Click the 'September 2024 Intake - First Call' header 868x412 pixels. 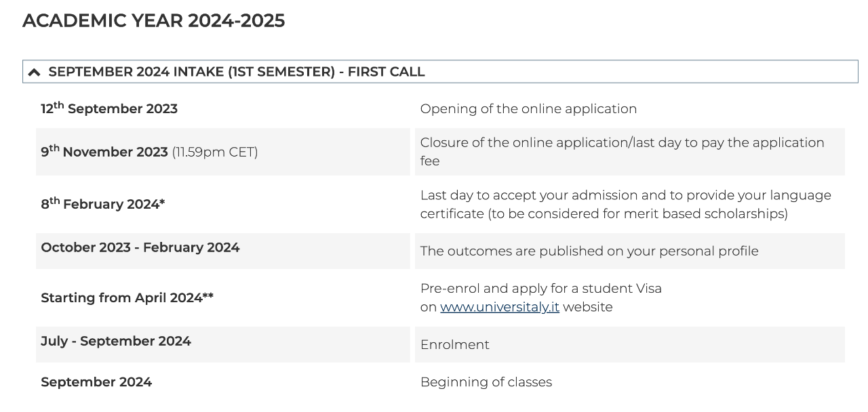[x=440, y=72]
